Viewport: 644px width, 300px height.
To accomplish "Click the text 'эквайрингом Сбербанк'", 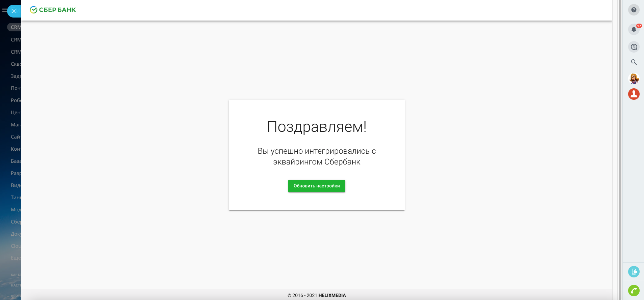I will 317,162.
